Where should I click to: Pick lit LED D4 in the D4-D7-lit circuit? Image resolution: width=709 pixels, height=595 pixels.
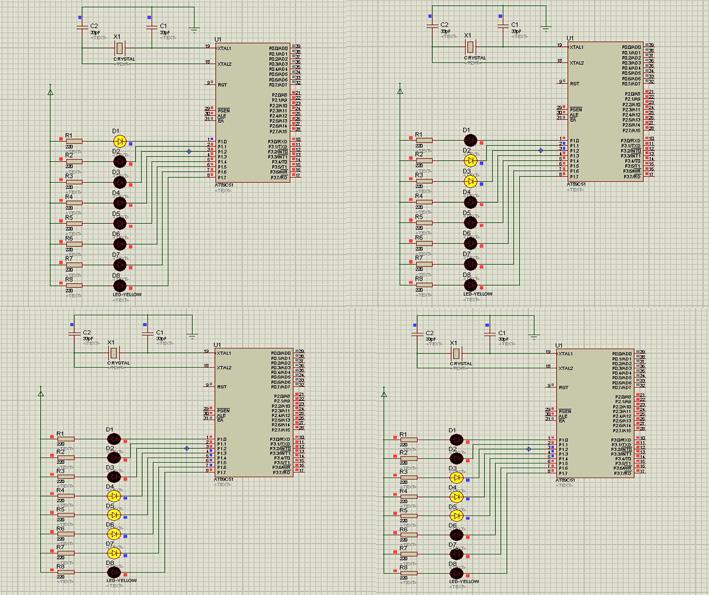click(114, 496)
